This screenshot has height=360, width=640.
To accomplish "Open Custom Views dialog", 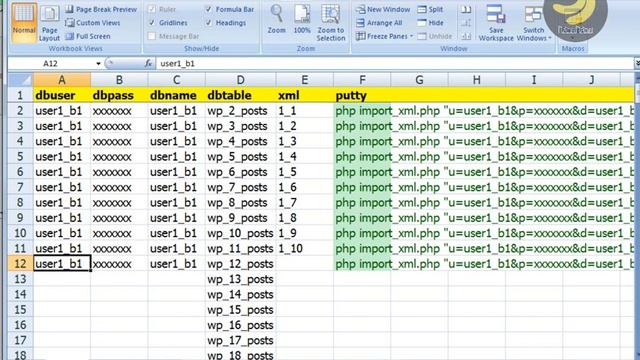I will click(93, 23).
